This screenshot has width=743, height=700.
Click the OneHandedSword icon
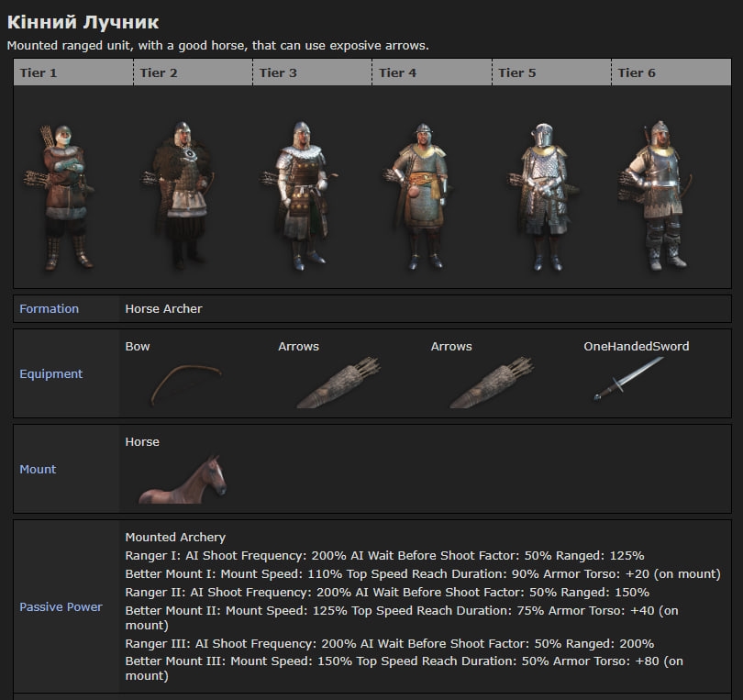628,378
